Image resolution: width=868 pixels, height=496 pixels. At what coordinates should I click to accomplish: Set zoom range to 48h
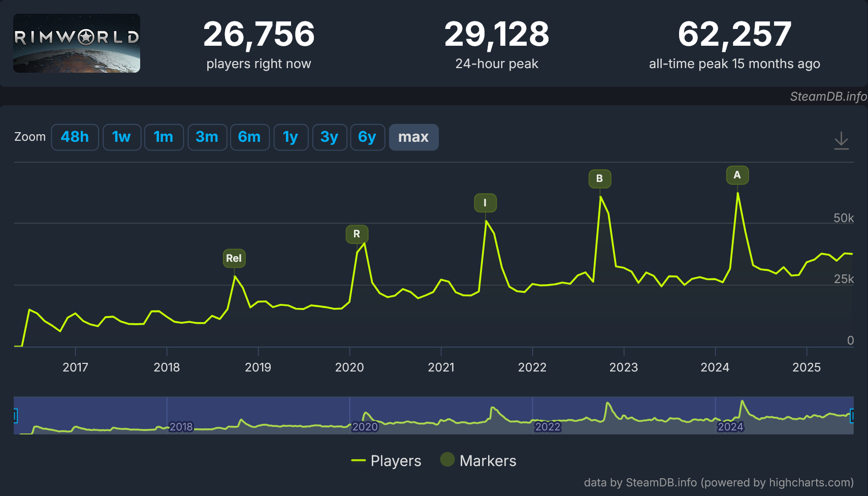point(75,137)
